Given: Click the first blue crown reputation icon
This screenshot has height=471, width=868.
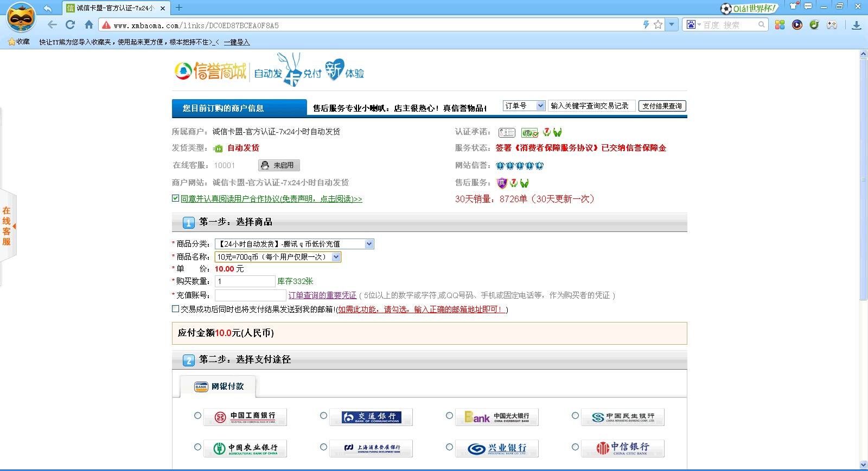Looking at the screenshot, I should click(500, 166).
